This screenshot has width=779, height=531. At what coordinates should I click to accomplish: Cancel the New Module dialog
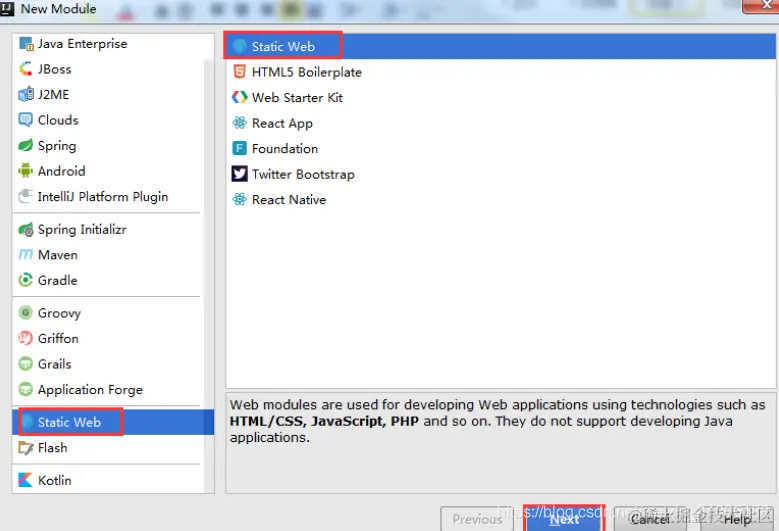[650, 520]
